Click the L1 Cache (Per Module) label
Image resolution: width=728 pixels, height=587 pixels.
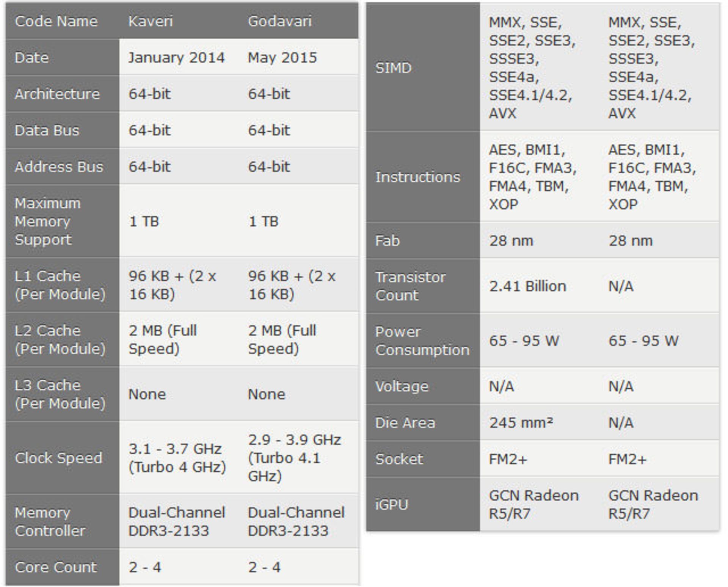tap(63, 285)
